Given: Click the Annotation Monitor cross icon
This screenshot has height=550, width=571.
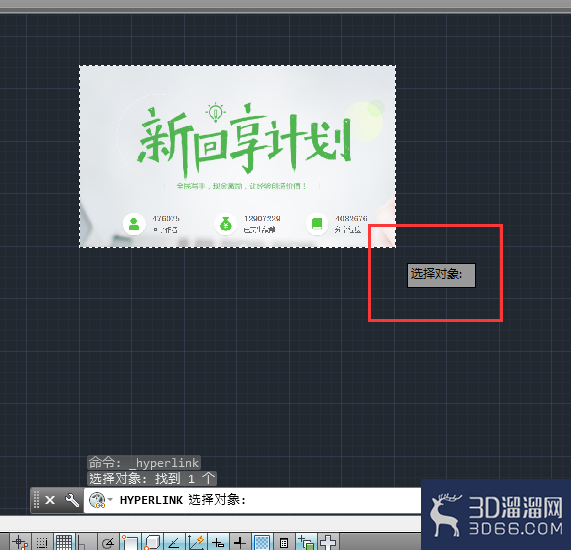Looking at the screenshot, I should pyautogui.click(x=328, y=542).
